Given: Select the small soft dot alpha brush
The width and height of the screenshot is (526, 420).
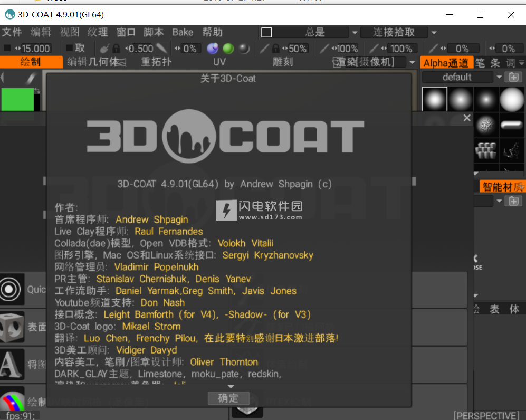Looking at the screenshot, I should pos(486,99).
